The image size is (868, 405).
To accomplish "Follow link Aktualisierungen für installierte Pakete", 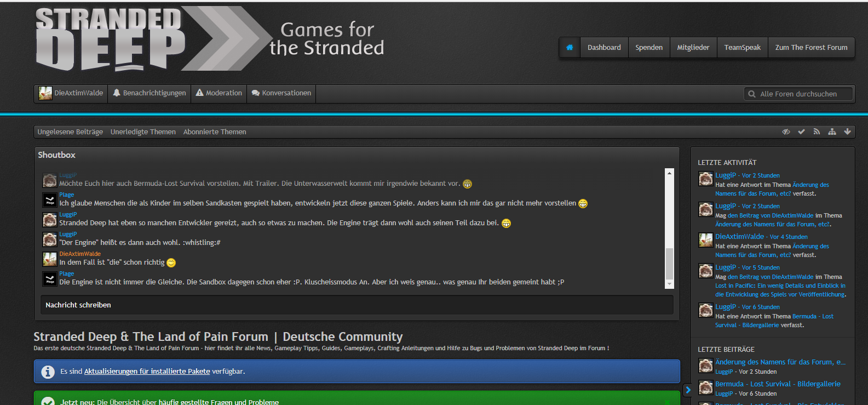I will (x=147, y=372).
